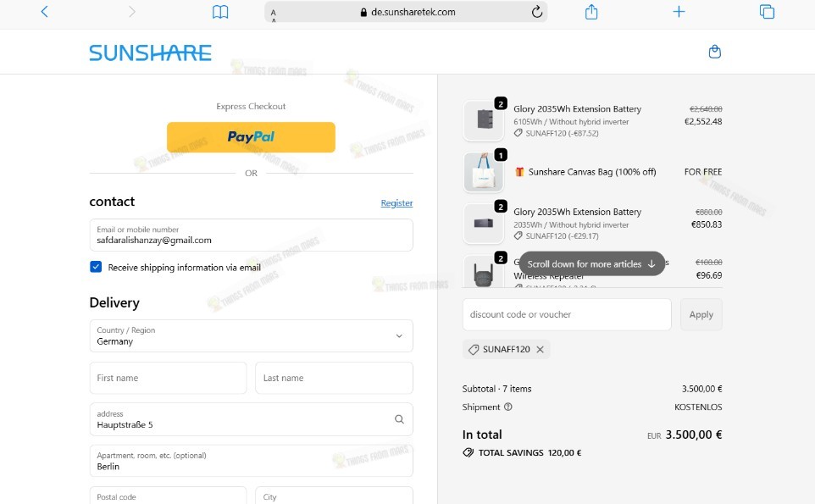Reload the page with the refresh icon
Viewport: 815px width, 504px height.
pos(537,11)
